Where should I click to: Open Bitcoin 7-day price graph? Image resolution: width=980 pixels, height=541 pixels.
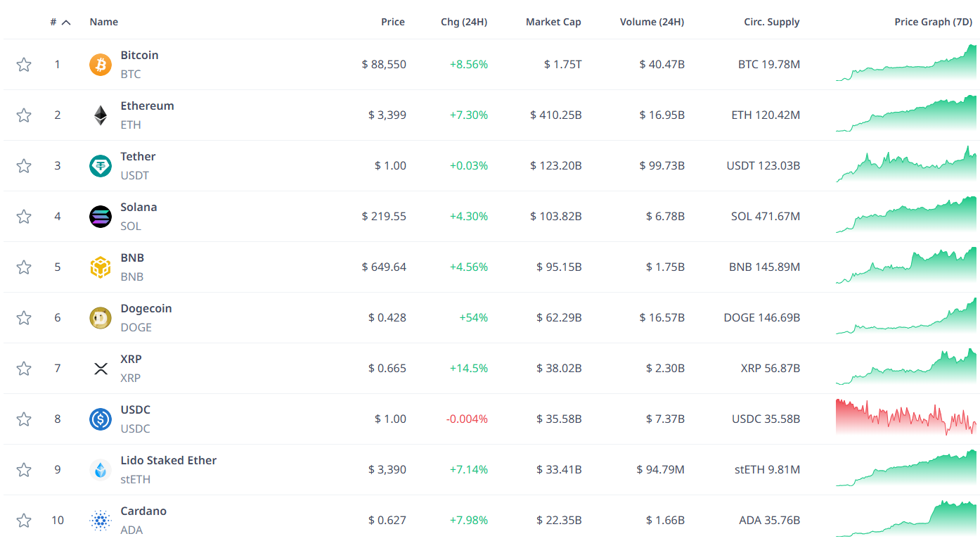(905, 64)
